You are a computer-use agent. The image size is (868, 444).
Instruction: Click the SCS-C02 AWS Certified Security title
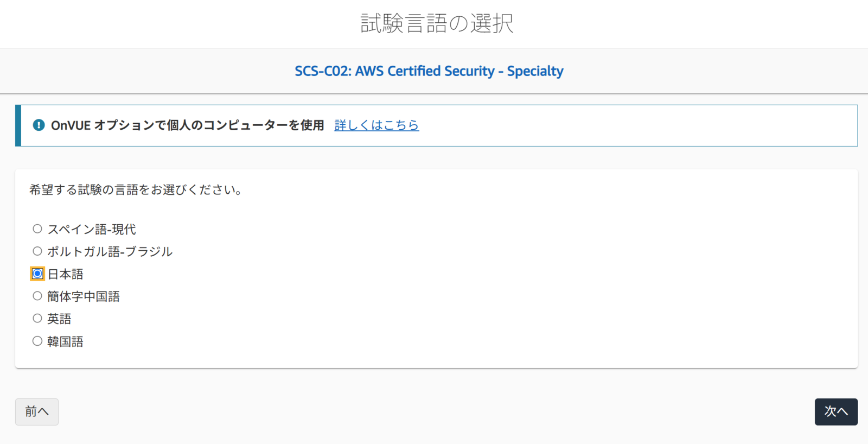click(x=429, y=71)
